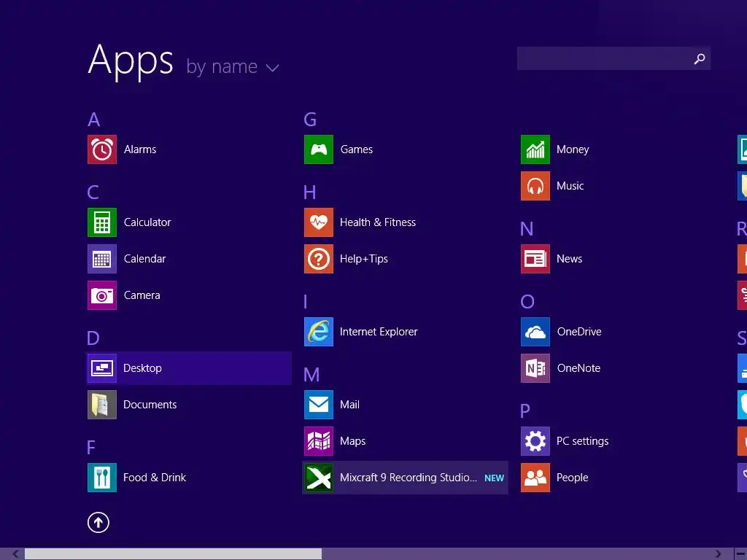
Task: Click the 'Games' label text
Action: (x=356, y=149)
